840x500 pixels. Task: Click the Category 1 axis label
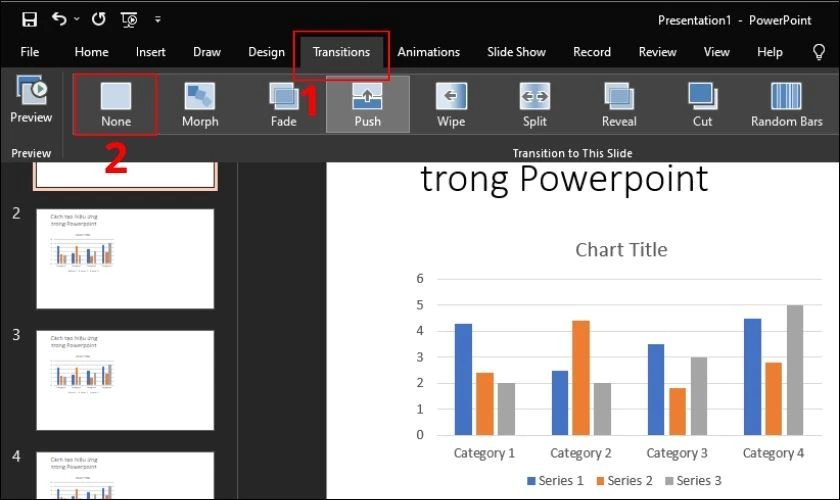pos(484,453)
